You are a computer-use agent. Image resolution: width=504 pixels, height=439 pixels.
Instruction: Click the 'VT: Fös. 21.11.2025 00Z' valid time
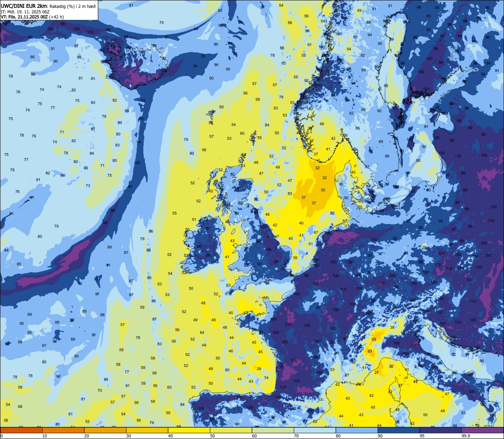(x=24, y=17)
